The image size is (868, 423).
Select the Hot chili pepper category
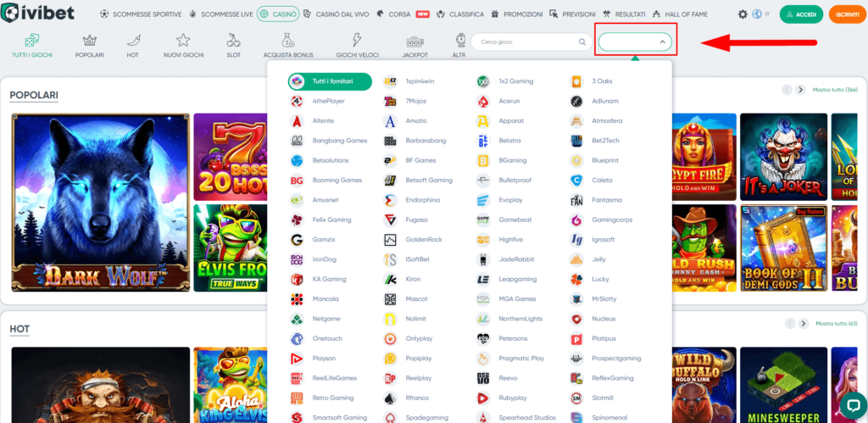pyautogui.click(x=132, y=45)
